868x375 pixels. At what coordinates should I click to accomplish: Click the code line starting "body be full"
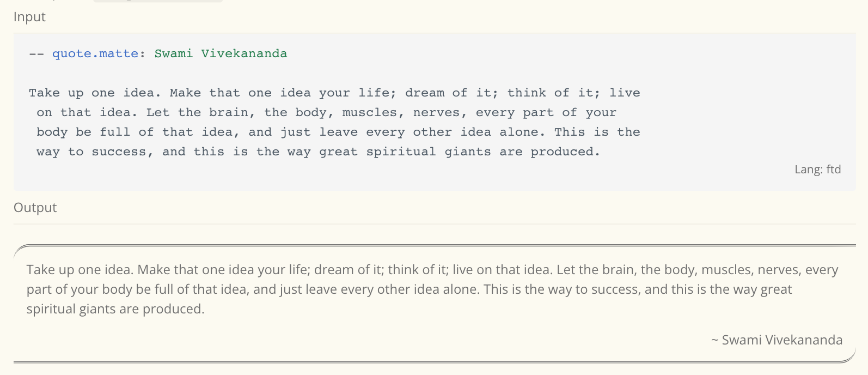click(338, 132)
